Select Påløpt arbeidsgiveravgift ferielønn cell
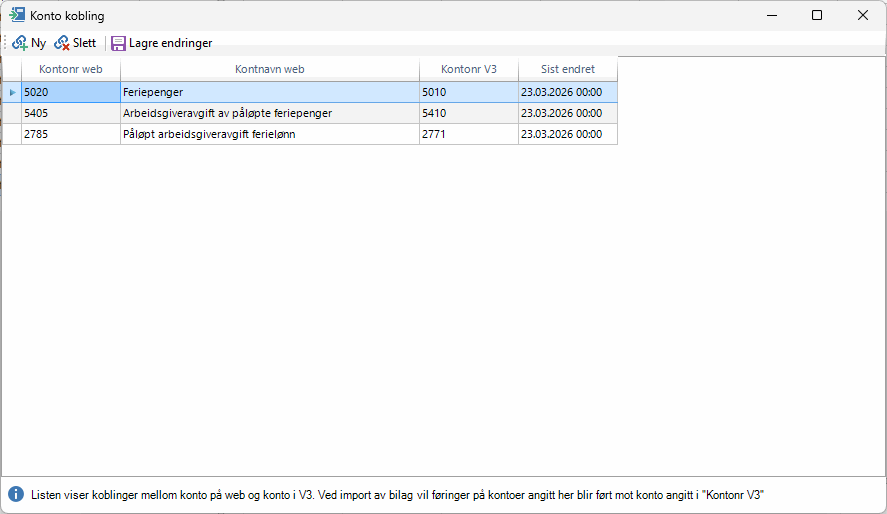This screenshot has height=514, width=887. [x=269, y=134]
